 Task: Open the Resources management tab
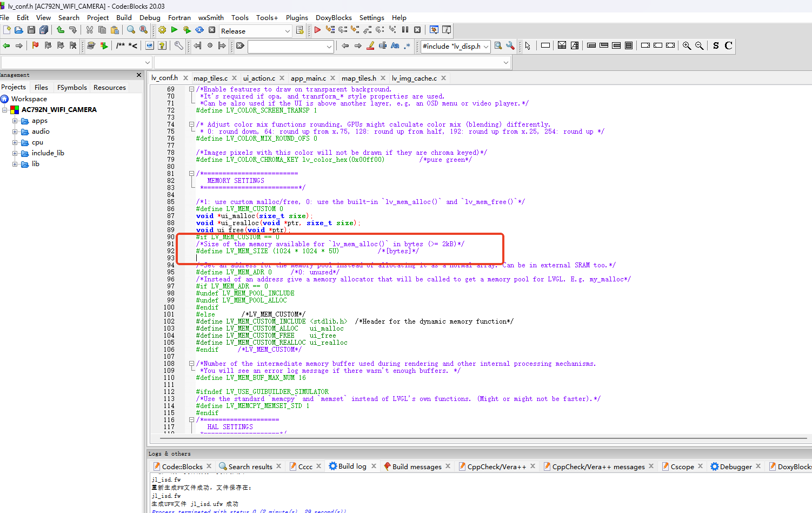pos(110,87)
